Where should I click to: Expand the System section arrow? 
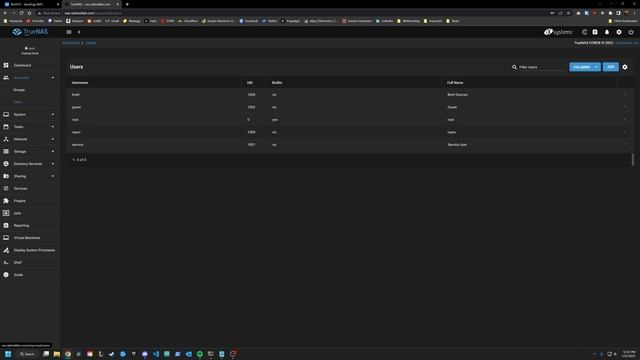click(x=53, y=115)
